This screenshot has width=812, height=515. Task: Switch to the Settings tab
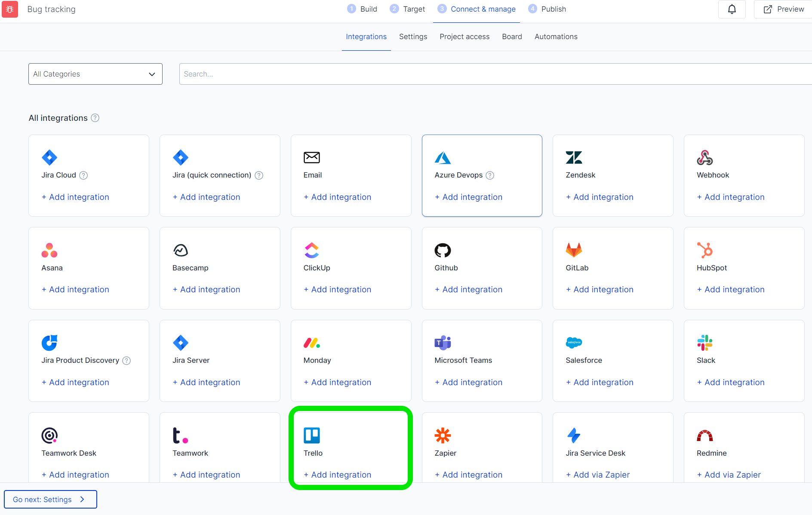(x=413, y=37)
